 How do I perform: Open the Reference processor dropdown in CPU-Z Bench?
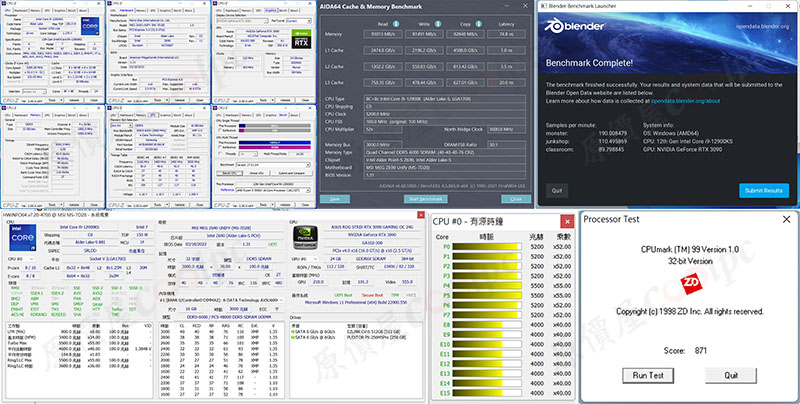click(x=273, y=190)
